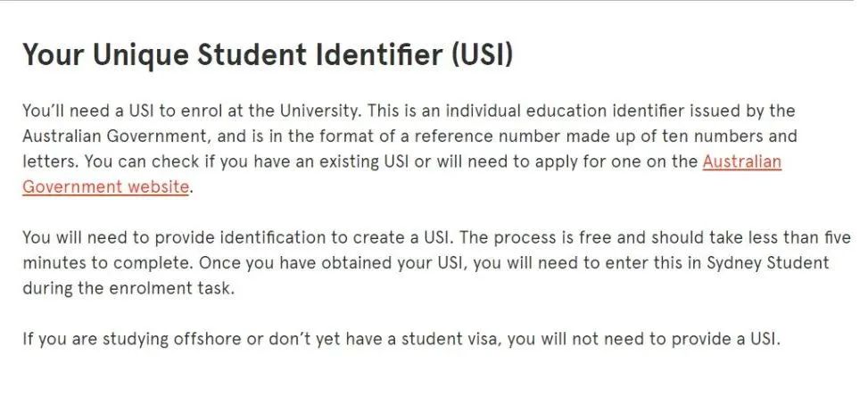Click the words "less than five" in the second paragraph
Viewport: 868px width, 413px height.
[x=792, y=237]
